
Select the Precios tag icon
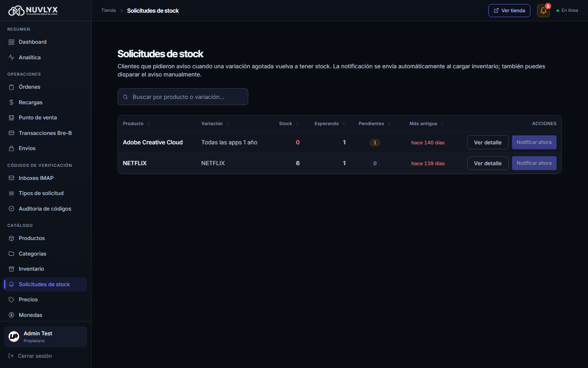[11, 300]
